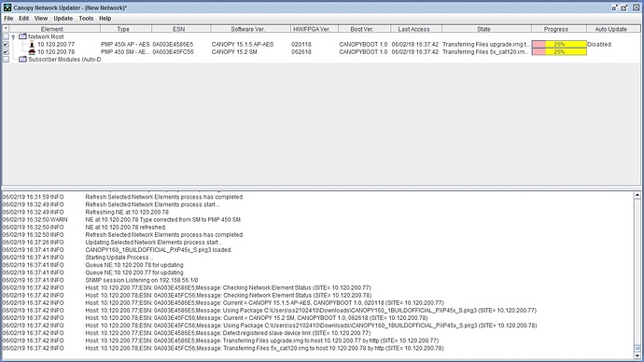Click the State column header
Viewport: 644px width, 362px height.
pyautogui.click(x=486, y=29)
